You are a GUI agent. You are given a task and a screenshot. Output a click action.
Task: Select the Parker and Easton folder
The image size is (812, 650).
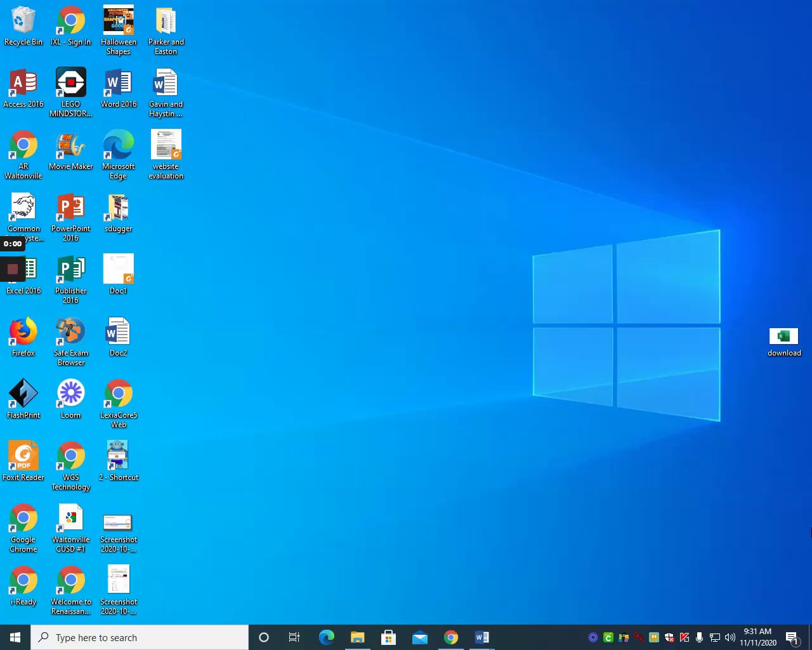click(166, 31)
